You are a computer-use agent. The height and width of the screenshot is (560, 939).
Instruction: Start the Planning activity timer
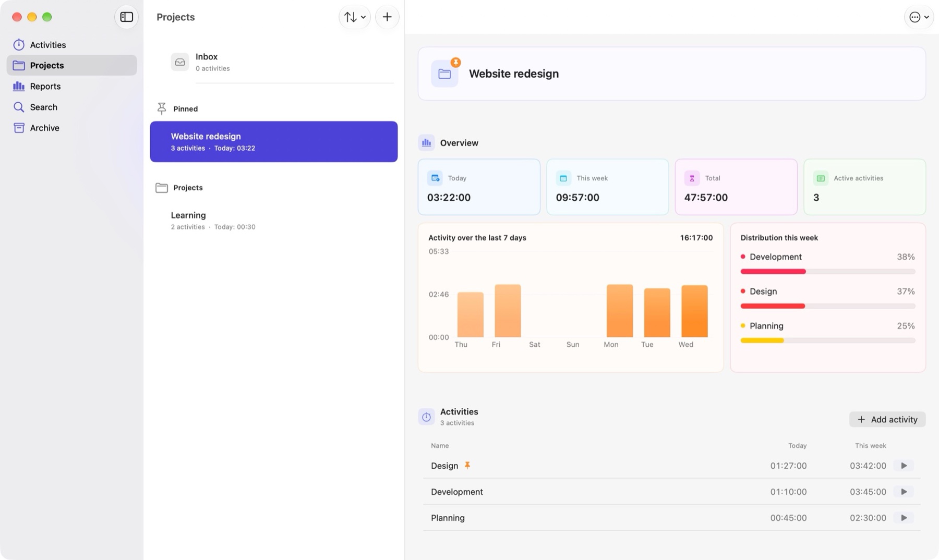pyautogui.click(x=904, y=518)
